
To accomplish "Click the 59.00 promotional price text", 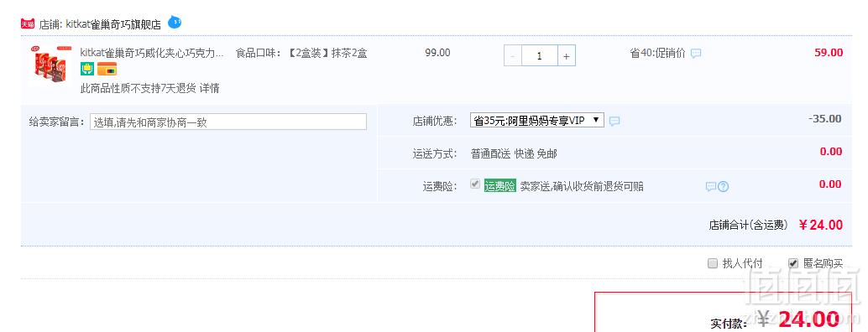I will coord(829,53).
